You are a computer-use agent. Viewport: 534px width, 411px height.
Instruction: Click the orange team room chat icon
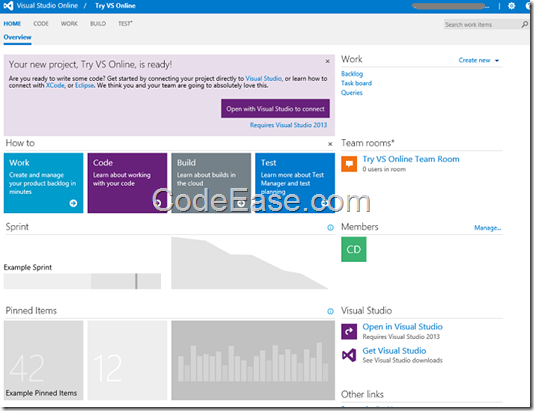point(349,164)
